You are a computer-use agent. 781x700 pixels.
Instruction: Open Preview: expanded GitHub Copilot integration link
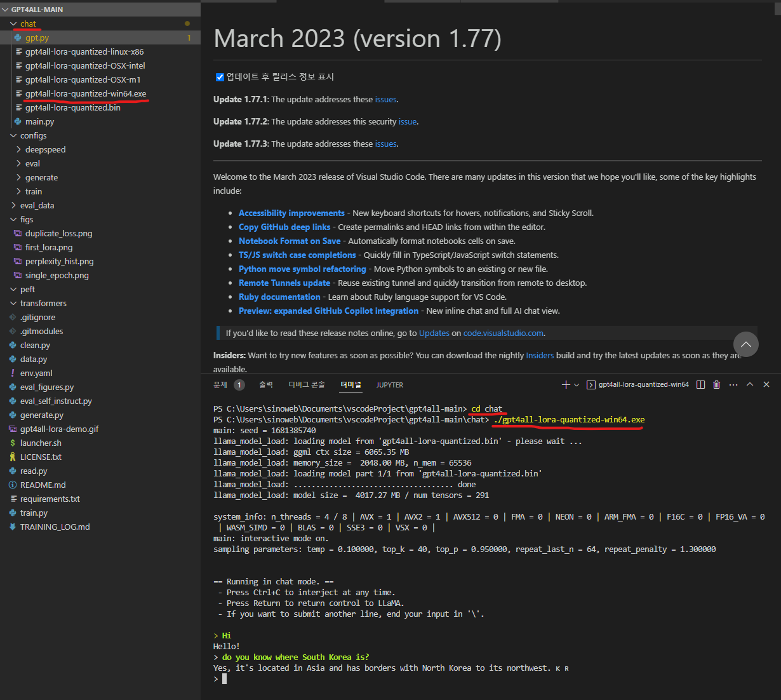328,311
